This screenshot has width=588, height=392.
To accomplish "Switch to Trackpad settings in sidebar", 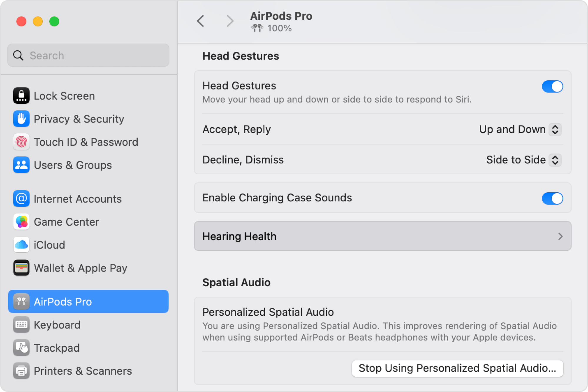I will (56, 348).
